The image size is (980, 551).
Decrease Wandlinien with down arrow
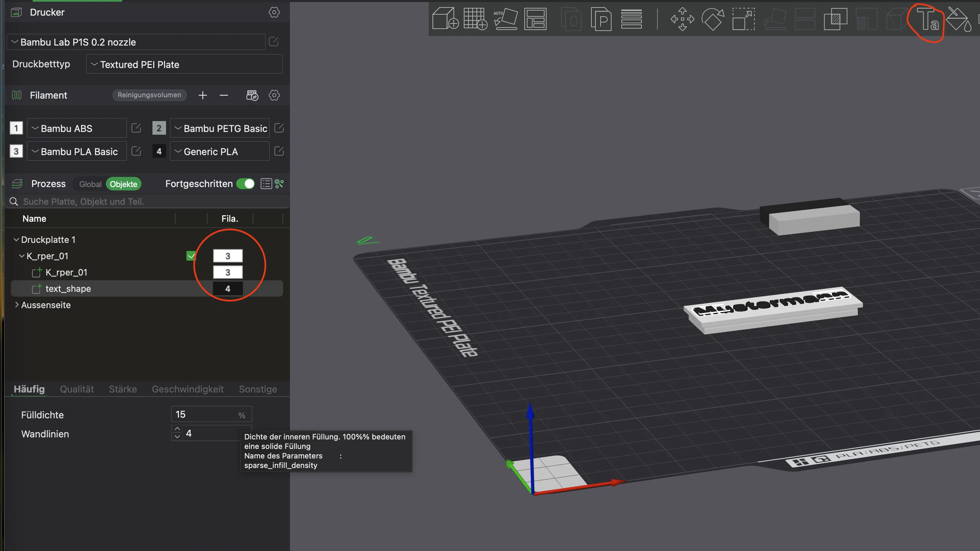tap(177, 437)
